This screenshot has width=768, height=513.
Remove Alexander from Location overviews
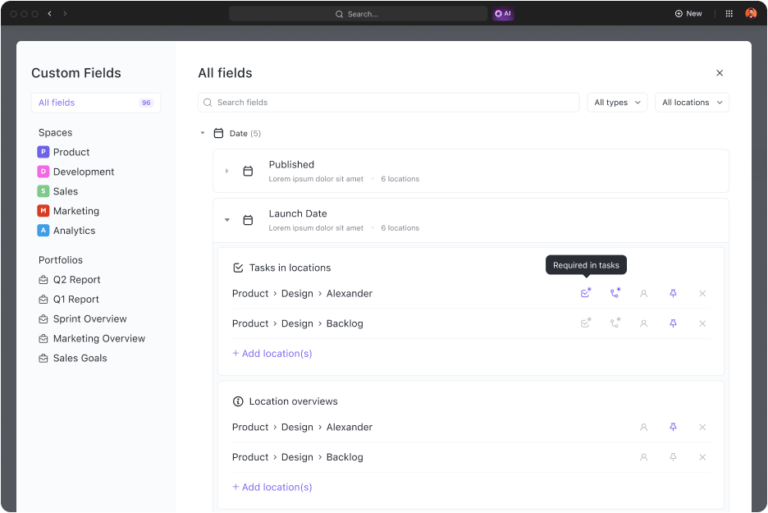point(702,427)
